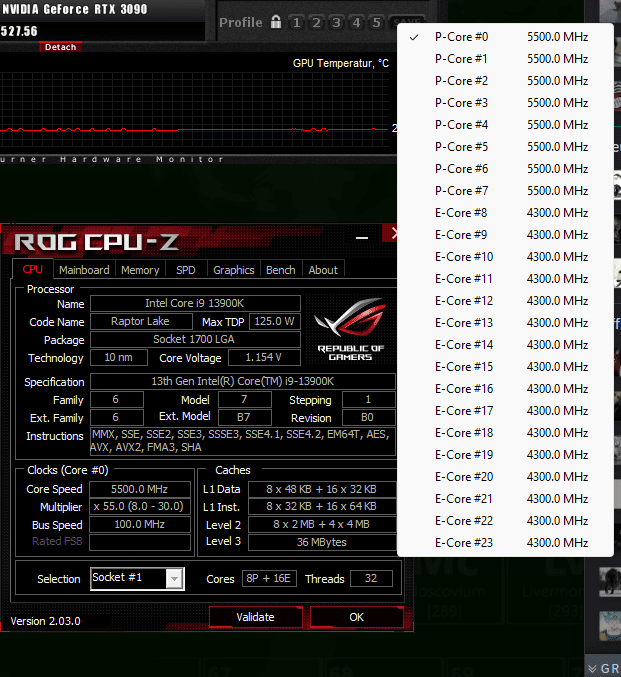
Task: Switch to the Mainboard tab
Action: tap(84, 270)
